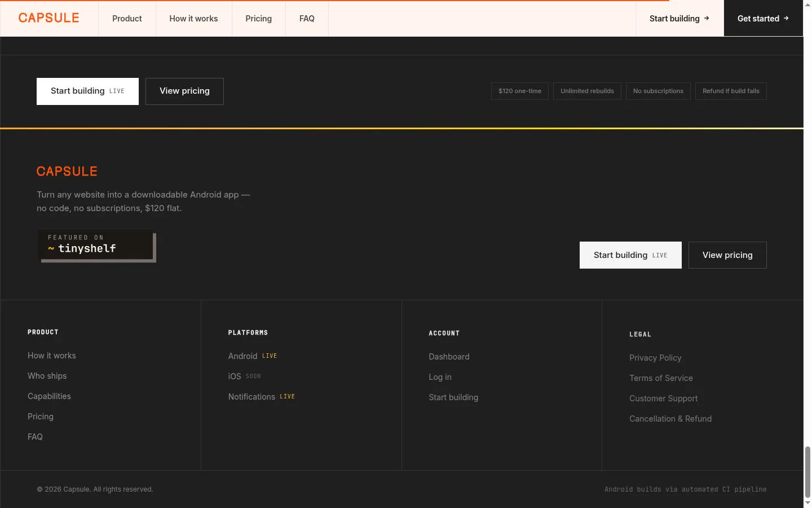Viewport: 812px width, 508px height.
Task: Open the Customer Support link
Action: point(663,398)
